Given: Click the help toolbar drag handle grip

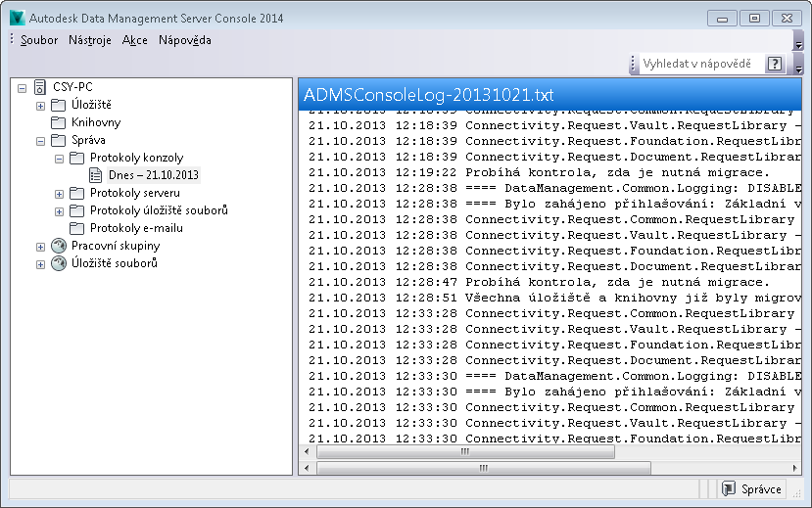Looking at the screenshot, I should click(633, 64).
